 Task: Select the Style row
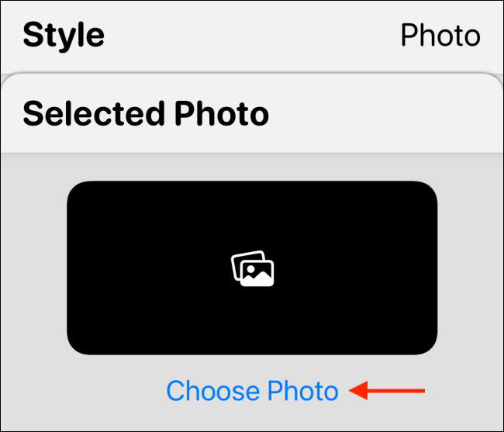pos(252,36)
